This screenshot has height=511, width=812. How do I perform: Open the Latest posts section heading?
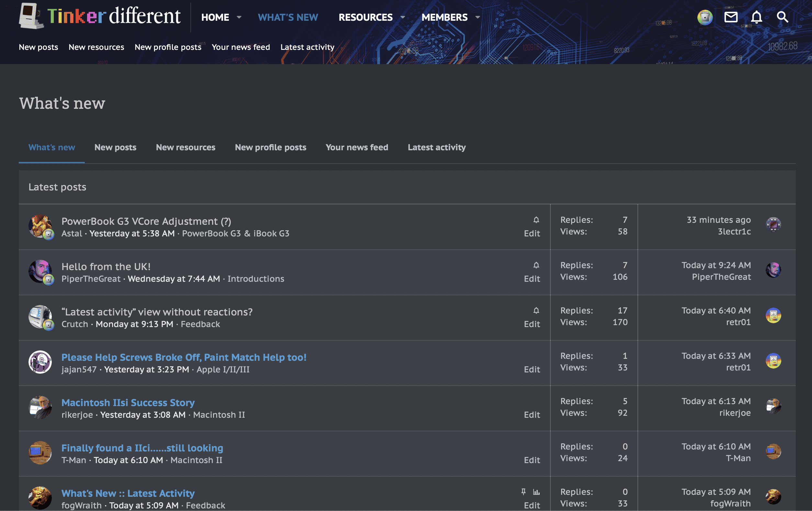57,187
